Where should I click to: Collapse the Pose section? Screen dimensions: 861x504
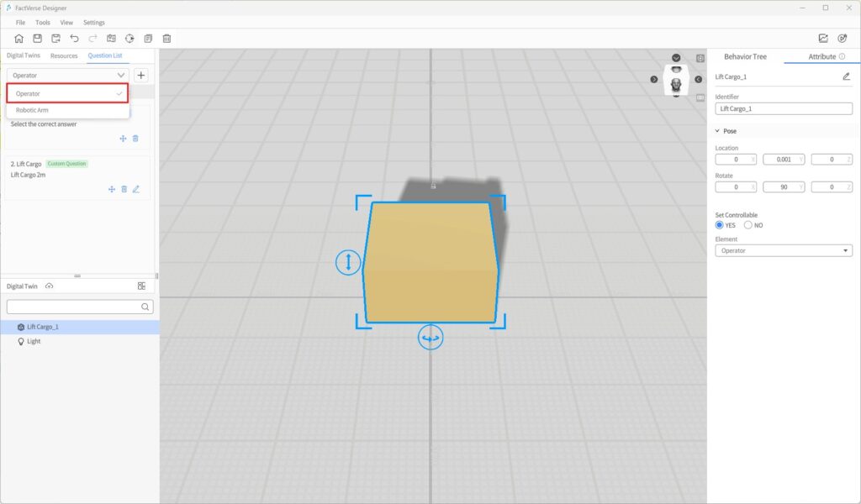pyautogui.click(x=718, y=131)
